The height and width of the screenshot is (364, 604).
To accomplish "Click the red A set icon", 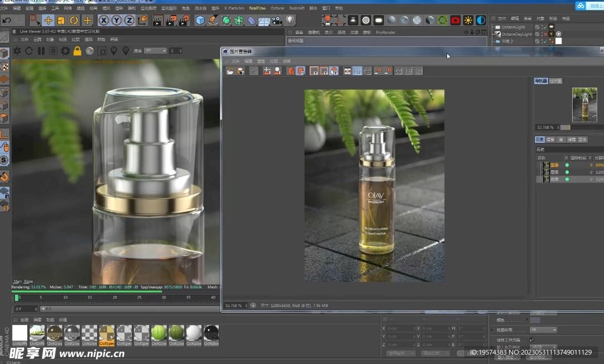I will click(379, 71).
